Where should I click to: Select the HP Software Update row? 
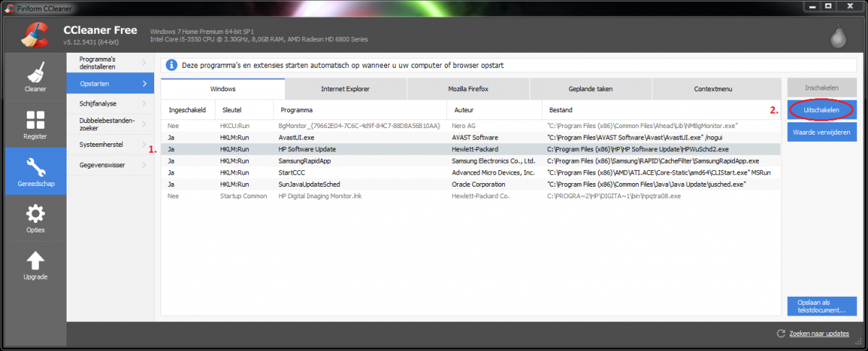471,149
